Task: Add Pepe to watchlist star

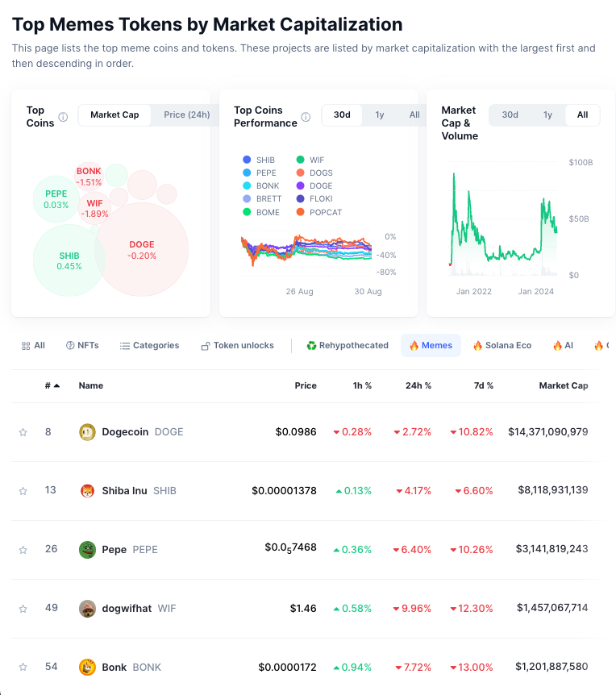Action: click(23, 550)
